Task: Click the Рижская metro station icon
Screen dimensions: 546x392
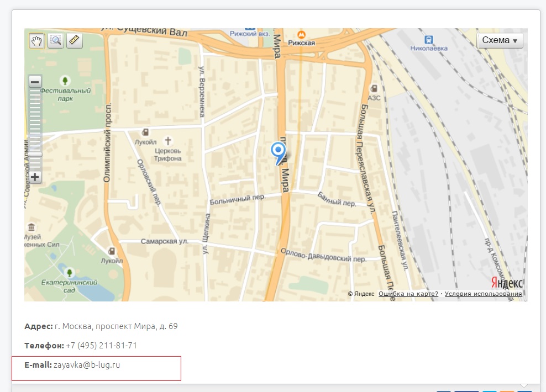Action: point(302,33)
